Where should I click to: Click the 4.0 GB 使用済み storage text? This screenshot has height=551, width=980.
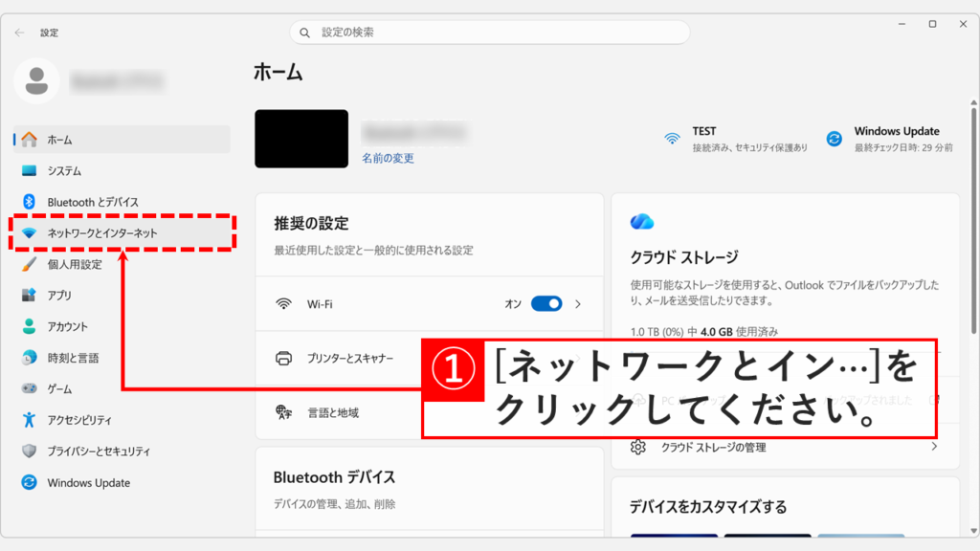[739, 332]
